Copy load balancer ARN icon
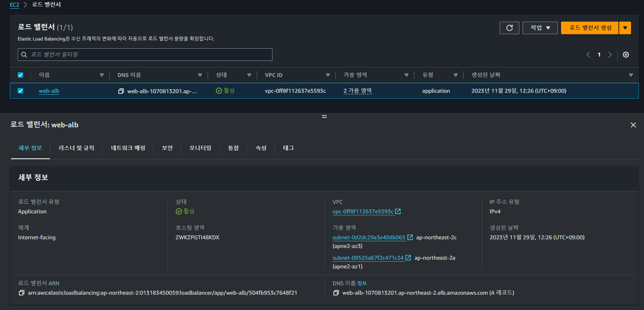The image size is (644, 310). pyautogui.click(x=22, y=293)
